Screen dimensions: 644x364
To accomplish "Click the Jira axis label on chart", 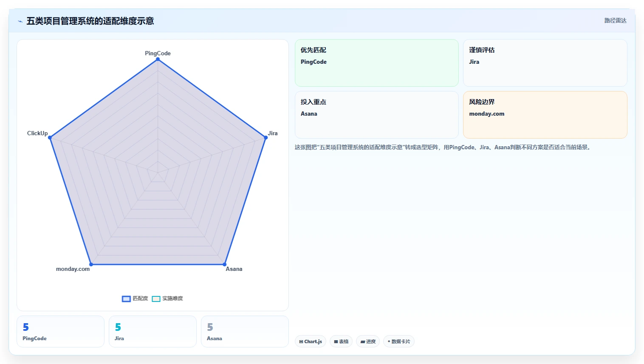I will (x=273, y=133).
